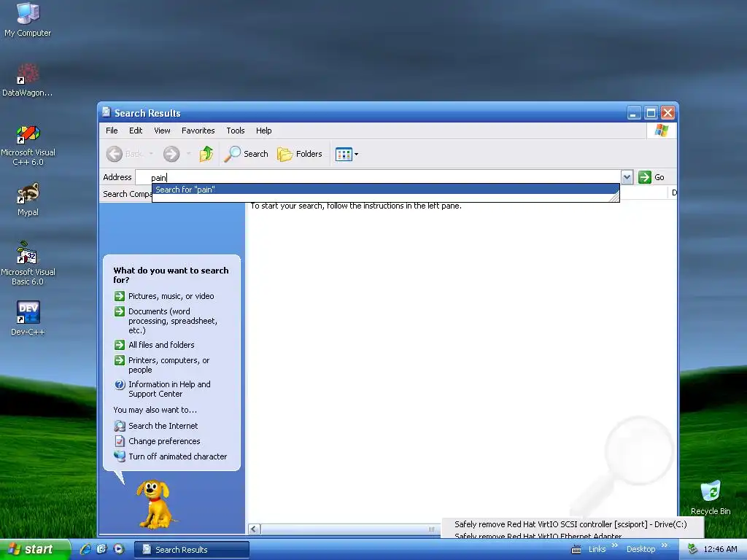Click the animated search dog character
Viewport: 747px width, 560px height.
(x=155, y=504)
